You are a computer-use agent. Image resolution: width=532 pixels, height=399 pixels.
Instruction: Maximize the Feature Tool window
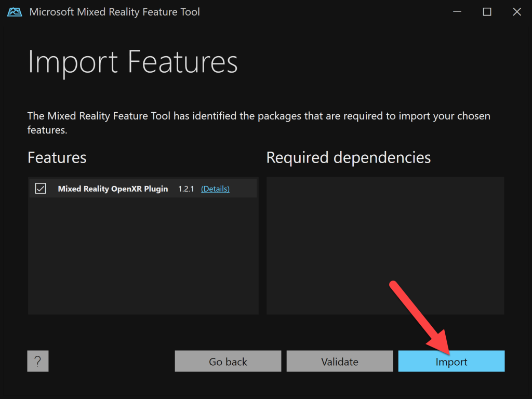coord(487,12)
